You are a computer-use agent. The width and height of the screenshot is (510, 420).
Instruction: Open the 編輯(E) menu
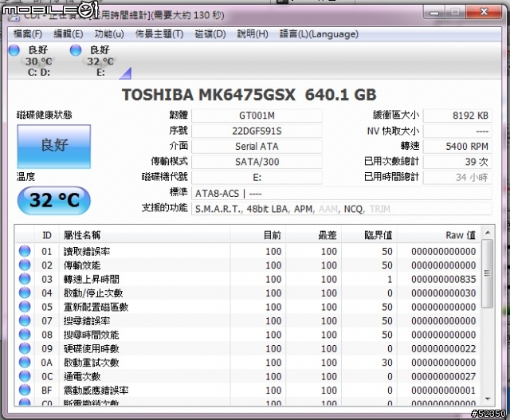(x=68, y=33)
